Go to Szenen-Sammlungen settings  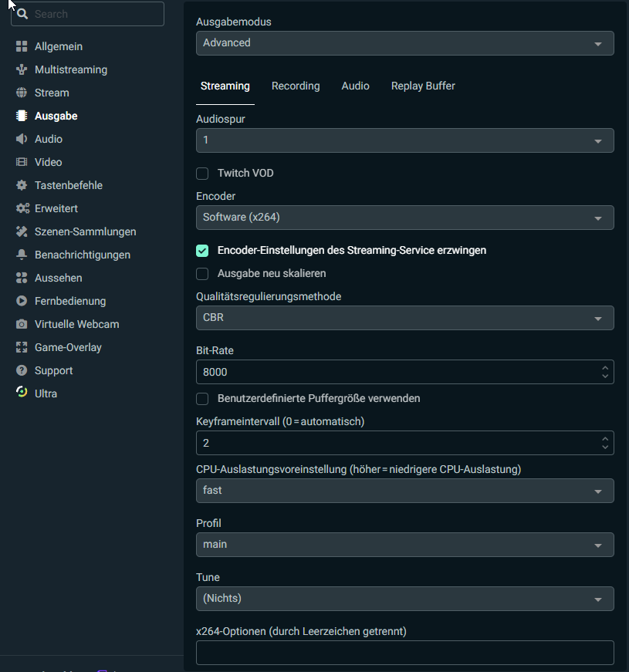[x=85, y=232]
